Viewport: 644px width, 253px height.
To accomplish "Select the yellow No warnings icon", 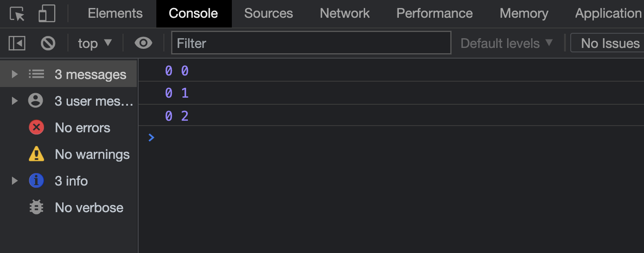I will click(x=36, y=154).
